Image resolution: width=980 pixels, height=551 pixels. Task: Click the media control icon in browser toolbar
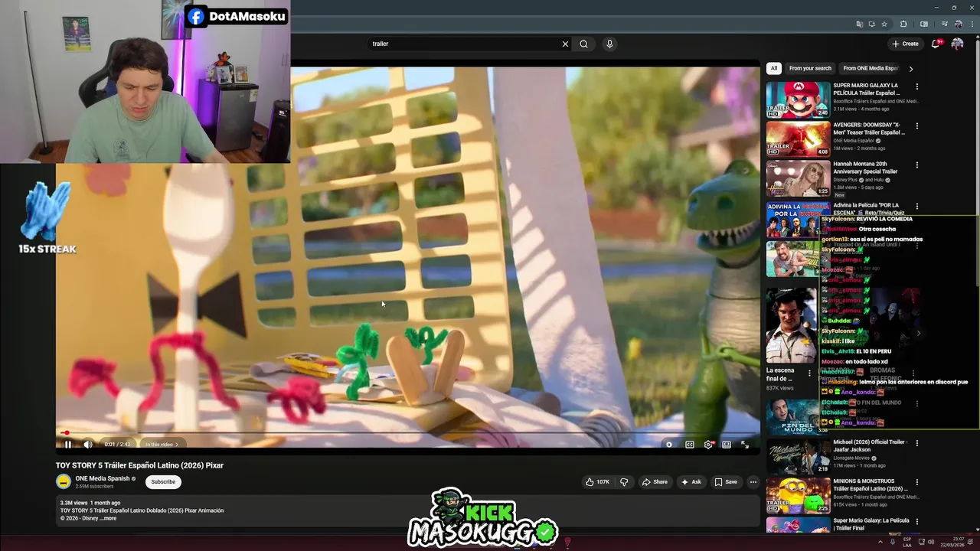click(944, 24)
